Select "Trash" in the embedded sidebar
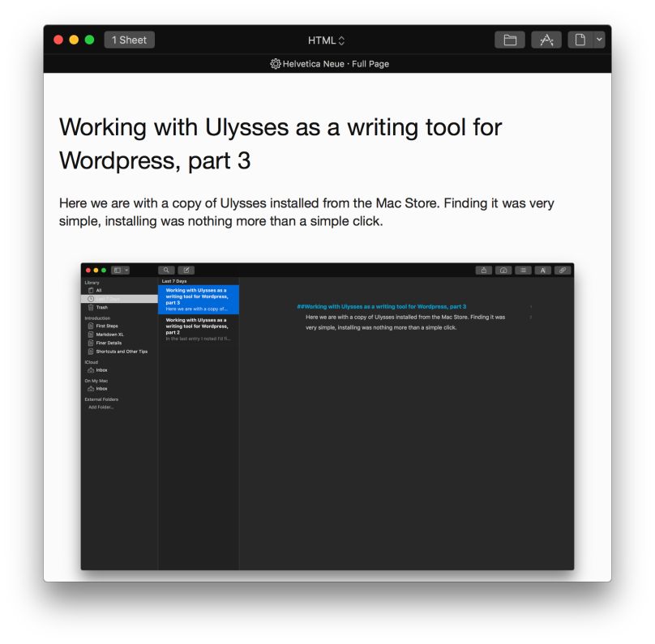655x644 pixels. (119, 308)
